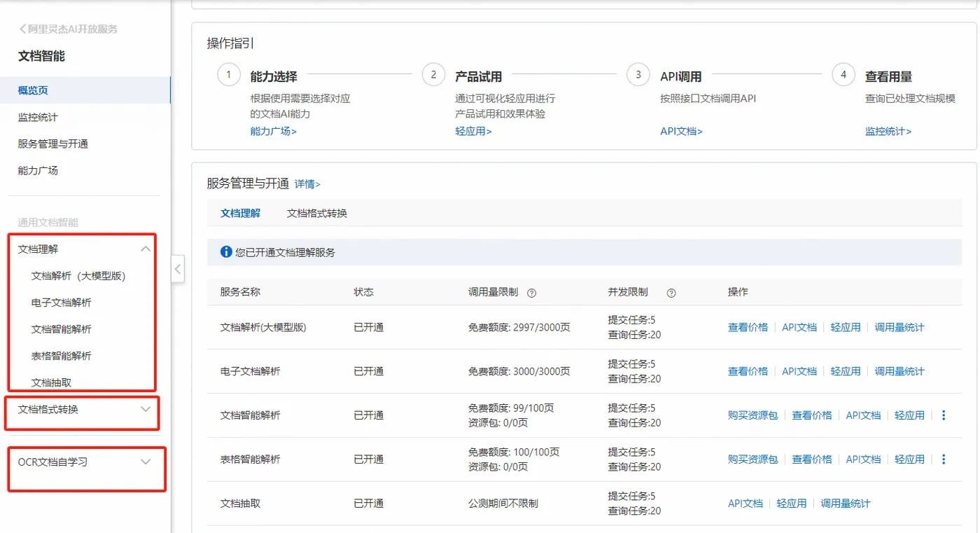View 查看价格 for 电子文档解析

748,371
